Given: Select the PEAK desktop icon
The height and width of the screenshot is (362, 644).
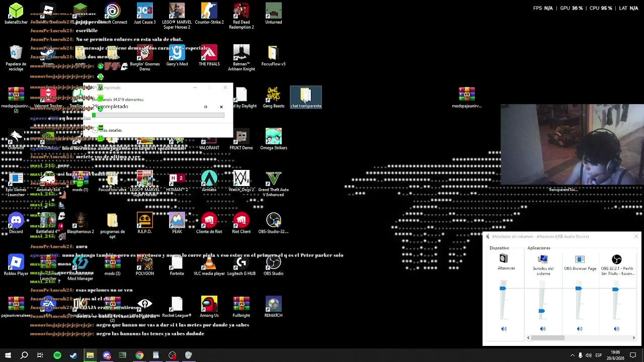Looking at the screenshot, I should pos(177,223).
